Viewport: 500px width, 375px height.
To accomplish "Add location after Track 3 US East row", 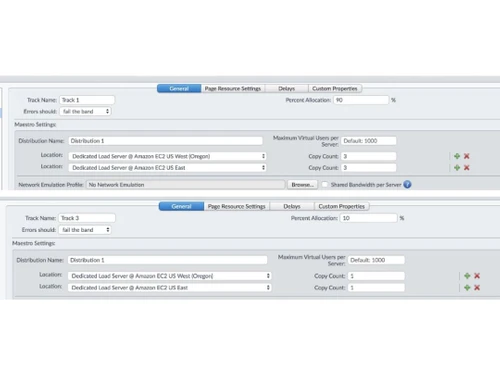I will pyautogui.click(x=467, y=287).
